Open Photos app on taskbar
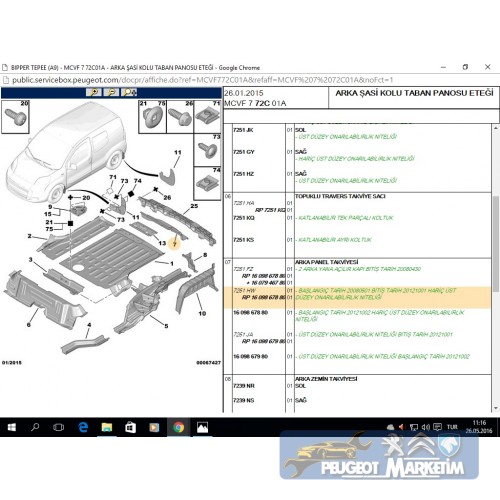This screenshot has height=500, width=500. click(202, 427)
